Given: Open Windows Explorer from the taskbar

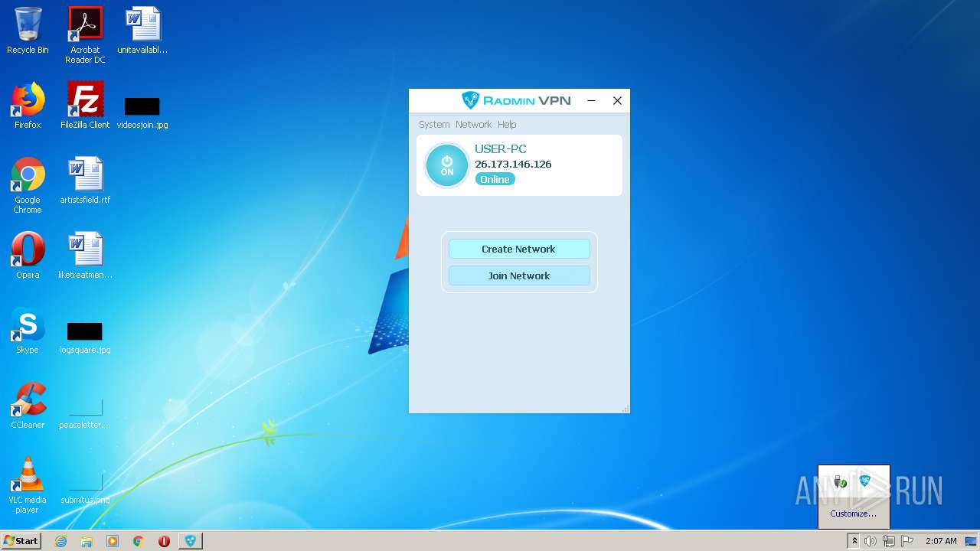Looking at the screenshot, I should 87,541.
